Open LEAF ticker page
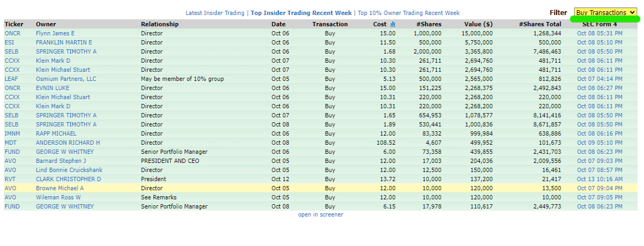This screenshot has height=246, width=644. click(x=11, y=79)
